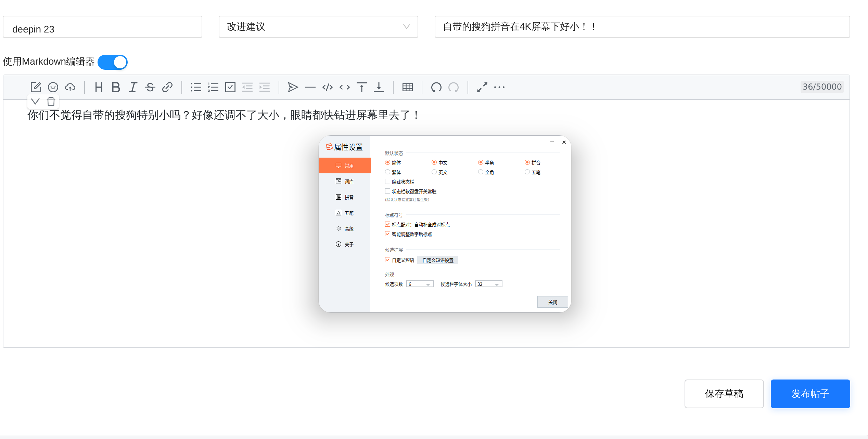The height and width of the screenshot is (439, 868).
Task: Open the 改进建议 category dropdown
Action: click(318, 27)
